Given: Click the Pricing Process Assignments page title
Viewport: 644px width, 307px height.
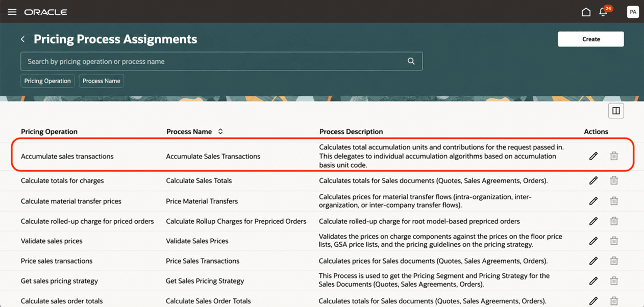Looking at the screenshot, I should coord(115,39).
